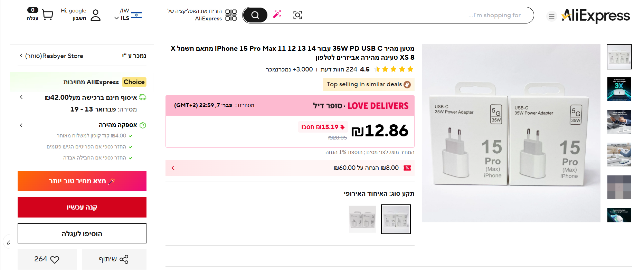Open the Resbyer Store link
The width and height of the screenshot is (644, 270).
[52, 56]
